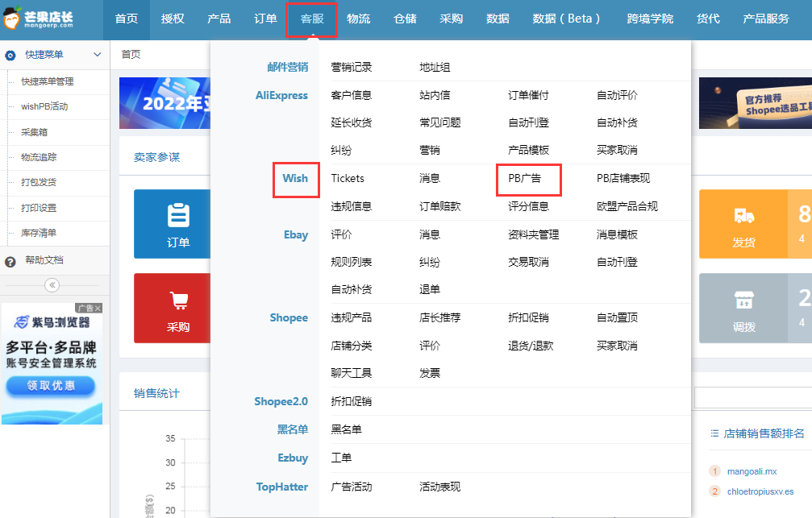Screen dimensions: 812x518
Task: Open the red 采购 cart tile
Action: pyautogui.click(x=172, y=308)
